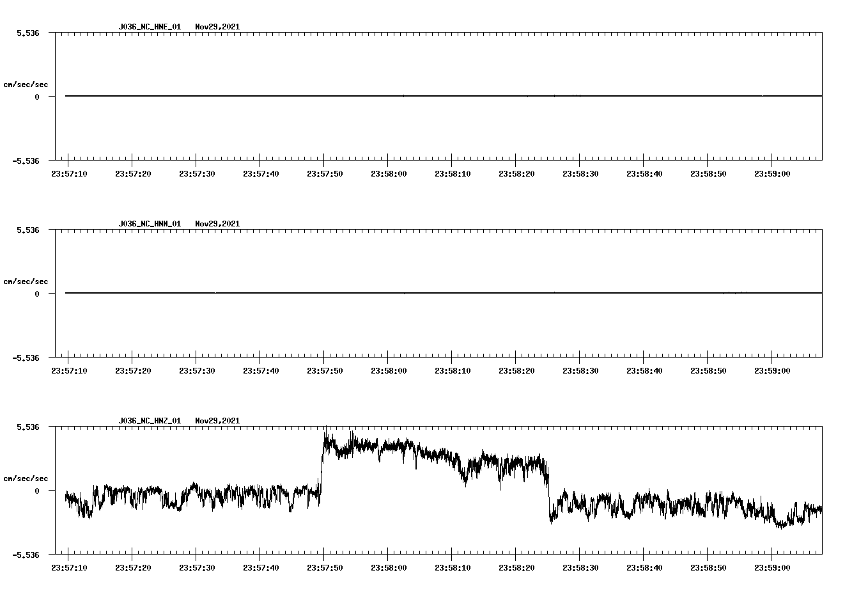The image size is (868, 591).
Task: Click 23:58:10 time label under HNE plot
Action: [x=453, y=174]
